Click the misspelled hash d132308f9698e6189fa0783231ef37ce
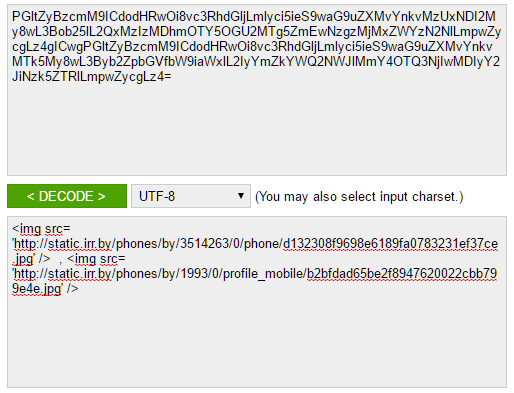Viewport: 514px width, 393px height. coord(390,244)
